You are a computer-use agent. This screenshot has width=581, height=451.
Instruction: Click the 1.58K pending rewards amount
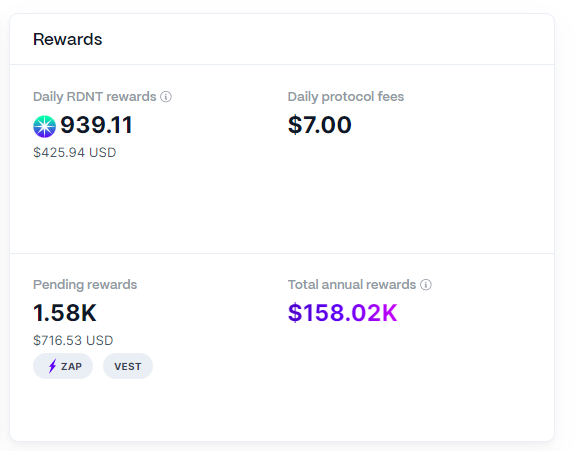(65, 313)
